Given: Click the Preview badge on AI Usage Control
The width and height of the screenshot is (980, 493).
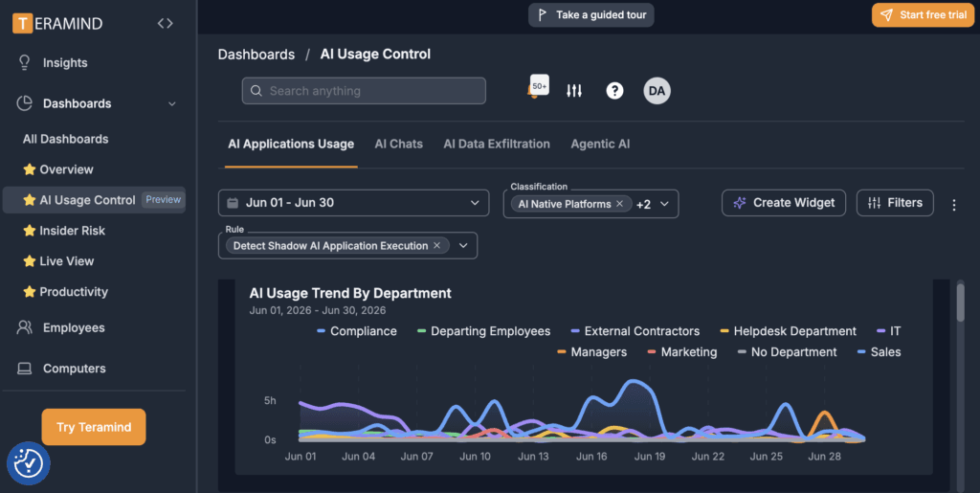Looking at the screenshot, I should (x=163, y=200).
